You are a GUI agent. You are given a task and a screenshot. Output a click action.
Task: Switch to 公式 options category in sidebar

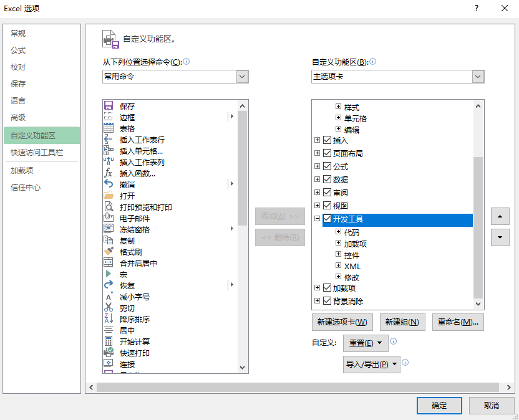42,50
